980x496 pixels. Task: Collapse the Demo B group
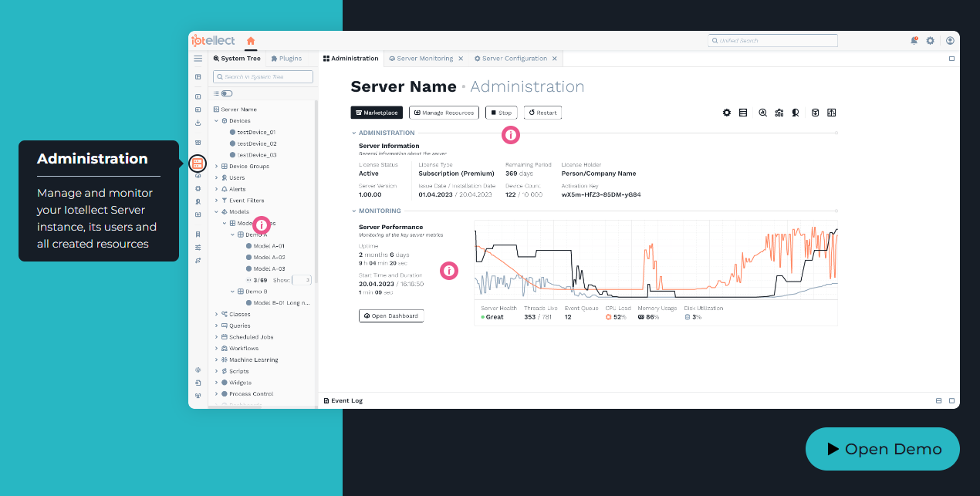(232, 292)
